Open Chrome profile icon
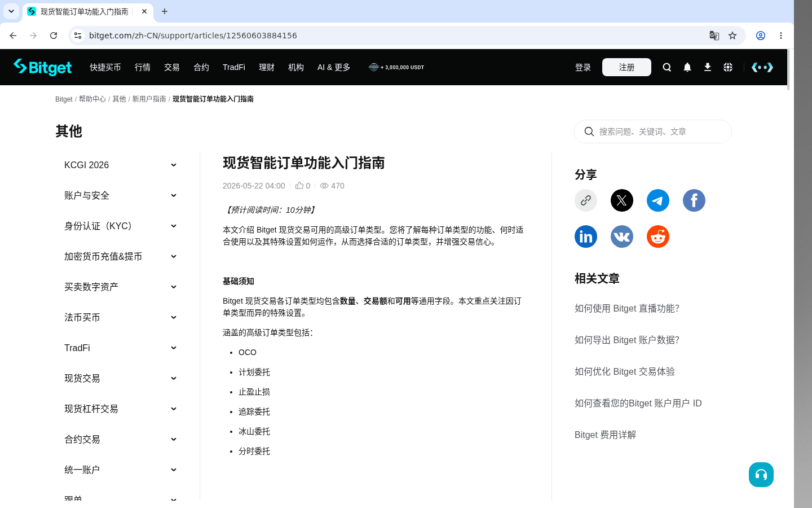The image size is (812, 508). coord(761,36)
